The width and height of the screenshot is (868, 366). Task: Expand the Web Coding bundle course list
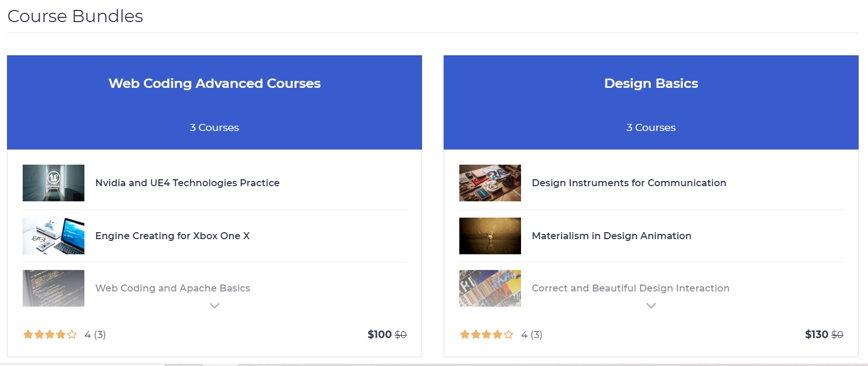click(x=214, y=305)
